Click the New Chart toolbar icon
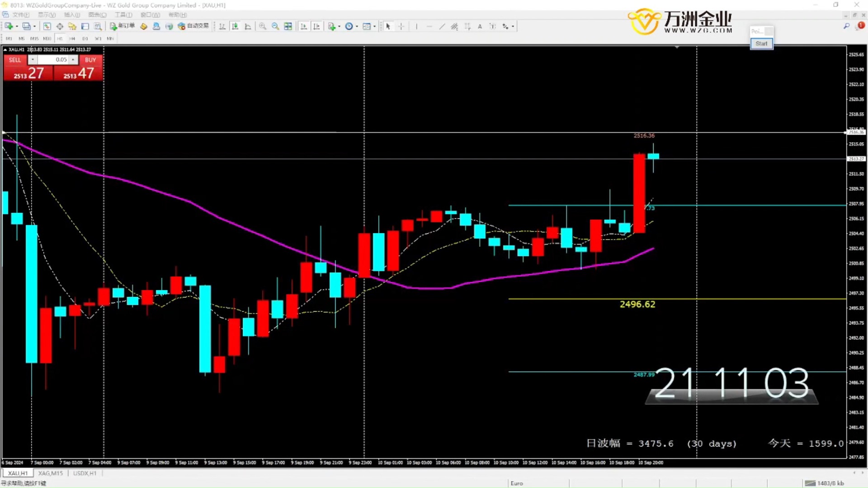The width and height of the screenshot is (868, 488). click(9, 26)
